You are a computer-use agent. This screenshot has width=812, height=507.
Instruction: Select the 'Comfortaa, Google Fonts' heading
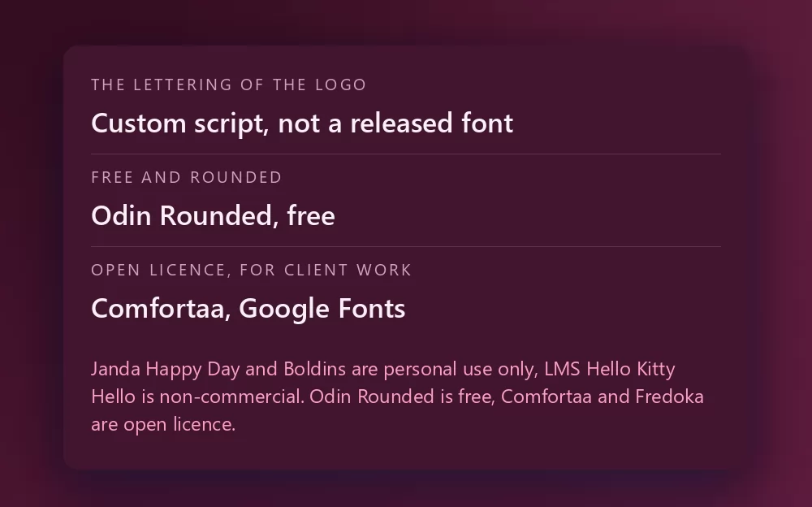coord(248,309)
